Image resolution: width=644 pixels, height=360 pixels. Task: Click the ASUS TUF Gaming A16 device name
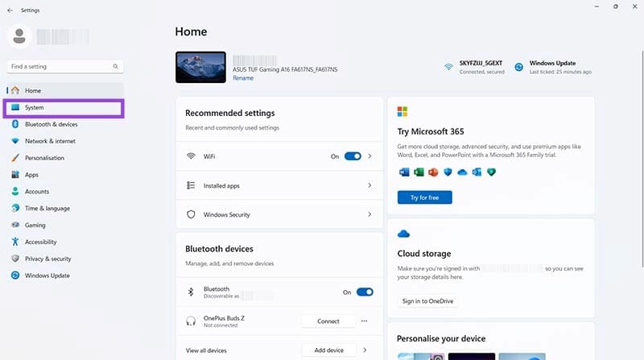285,69
